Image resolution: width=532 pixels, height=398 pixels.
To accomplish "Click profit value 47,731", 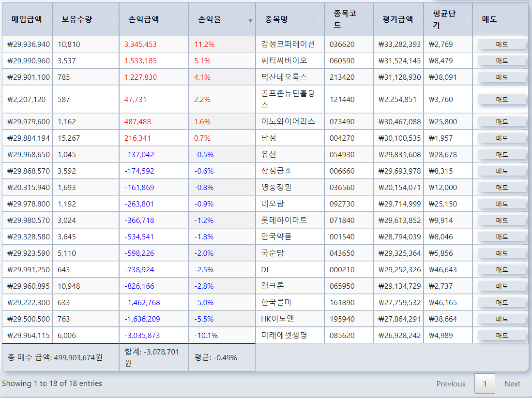I will coord(136,99).
